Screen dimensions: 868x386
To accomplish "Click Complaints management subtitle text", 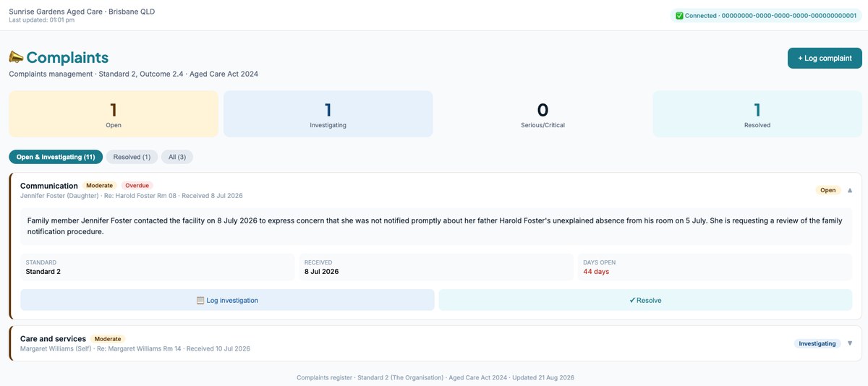I will (133, 74).
